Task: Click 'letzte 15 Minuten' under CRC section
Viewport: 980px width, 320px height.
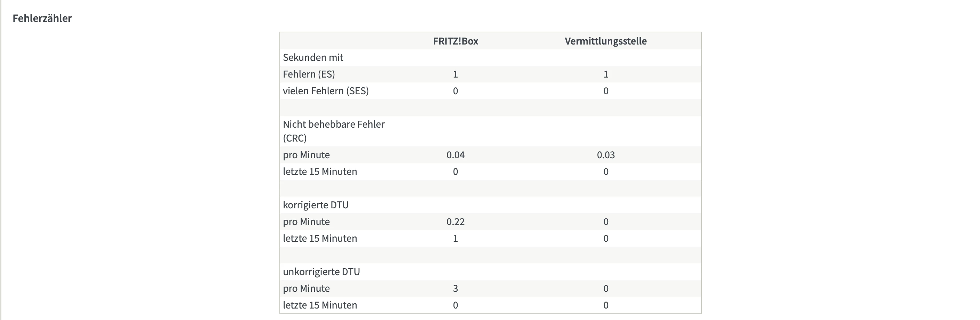Action: pos(320,172)
